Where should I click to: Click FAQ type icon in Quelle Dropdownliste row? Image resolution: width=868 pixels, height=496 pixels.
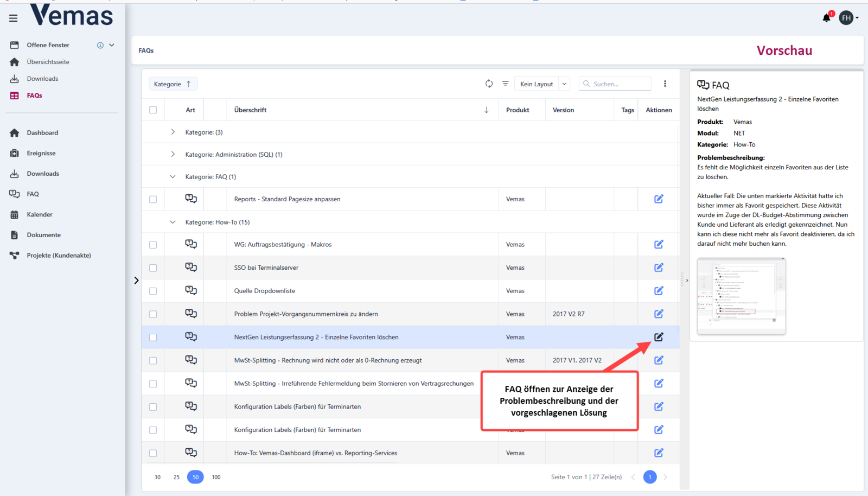coord(191,290)
